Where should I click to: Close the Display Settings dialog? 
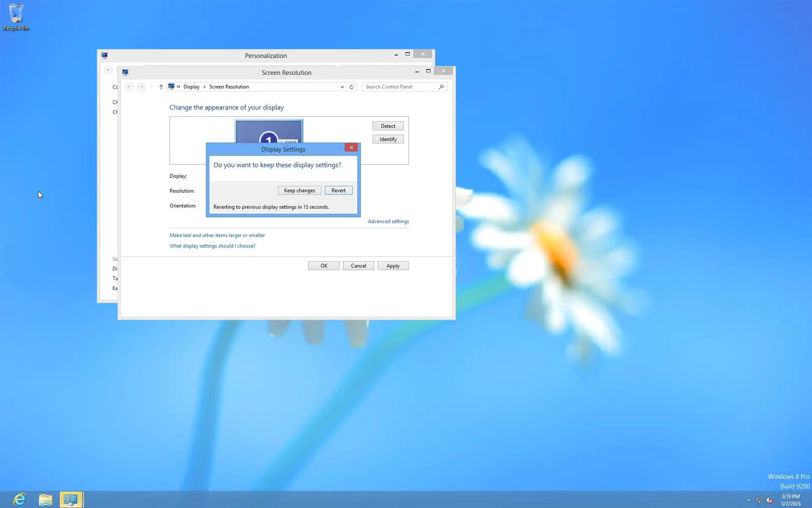(x=351, y=147)
